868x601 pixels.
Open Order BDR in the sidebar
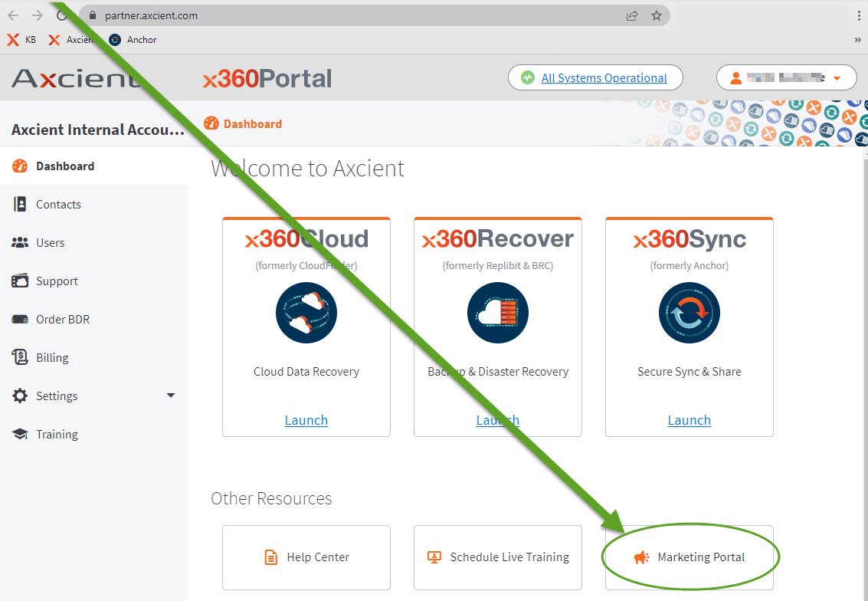point(94,319)
